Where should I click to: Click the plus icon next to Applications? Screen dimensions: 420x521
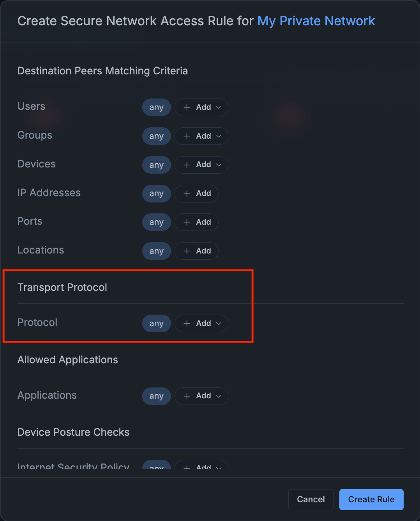pyautogui.click(x=186, y=396)
